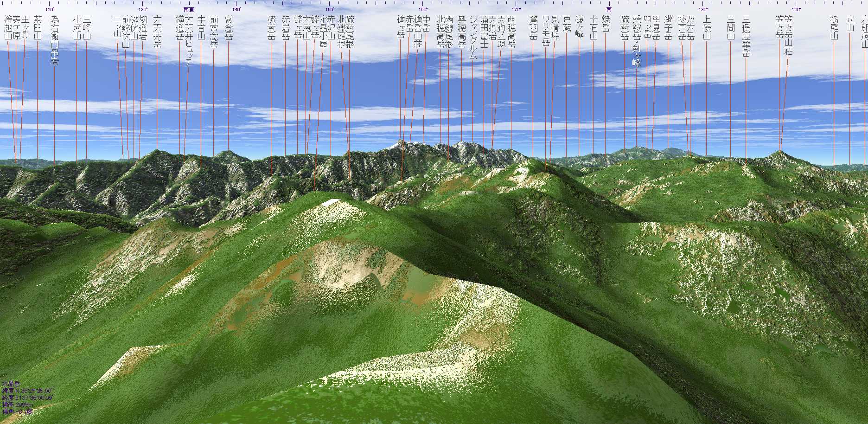
Task: Select the 大天井ヒュッテ hut label
Action: click(188, 40)
